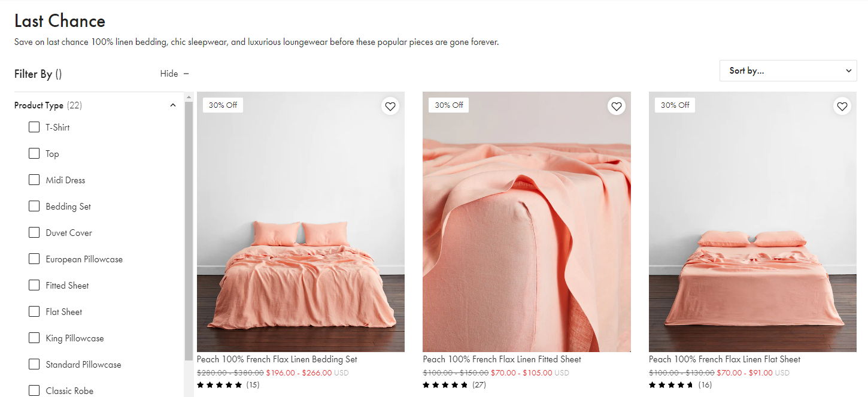Click star rating of Peach Bedding Set

(220, 385)
